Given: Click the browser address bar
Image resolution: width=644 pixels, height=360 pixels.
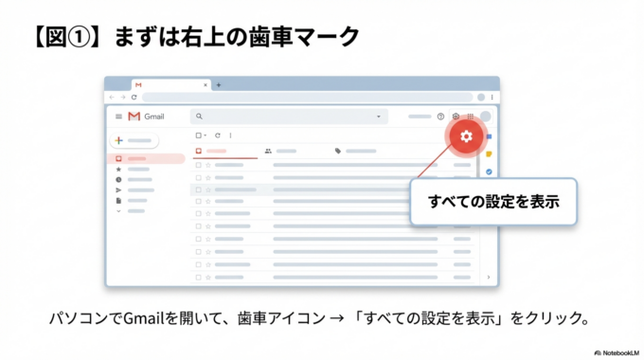Looking at the screenshot, I should point(307,98).
